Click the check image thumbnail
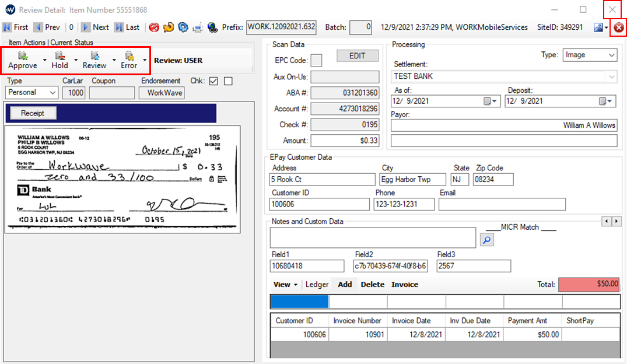Viewport: 627px width, 364px height. [122, 179]
